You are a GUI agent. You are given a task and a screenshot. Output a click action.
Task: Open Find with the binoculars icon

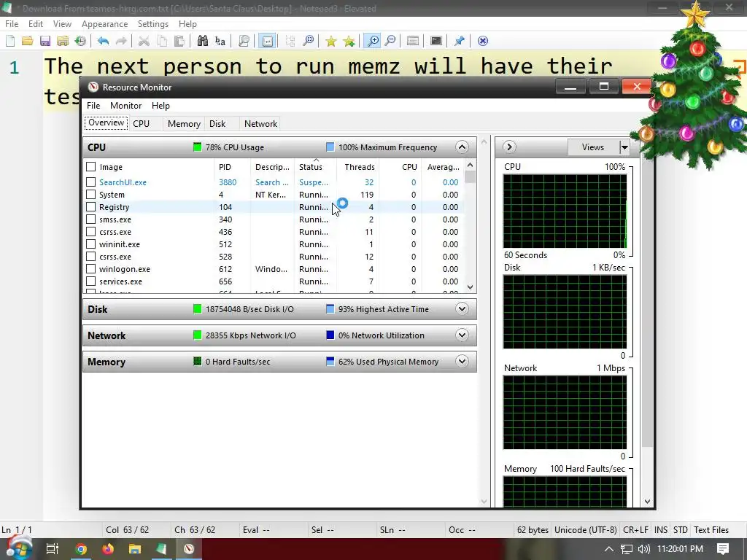(203, 41)
